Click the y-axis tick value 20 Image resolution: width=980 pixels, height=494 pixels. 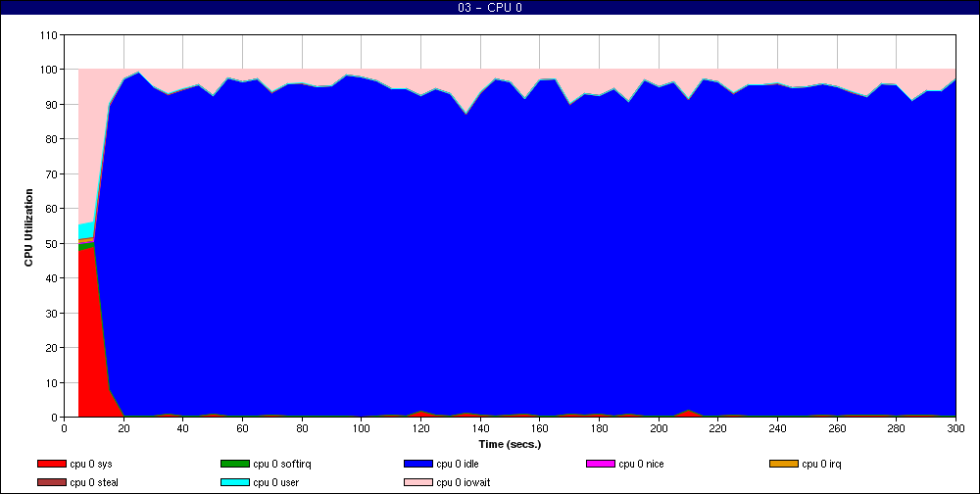(52, 348)
